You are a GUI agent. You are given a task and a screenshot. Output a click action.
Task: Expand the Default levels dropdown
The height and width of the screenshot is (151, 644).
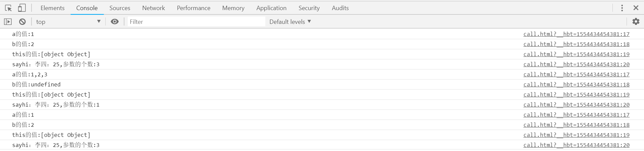(x=290, y=22)
